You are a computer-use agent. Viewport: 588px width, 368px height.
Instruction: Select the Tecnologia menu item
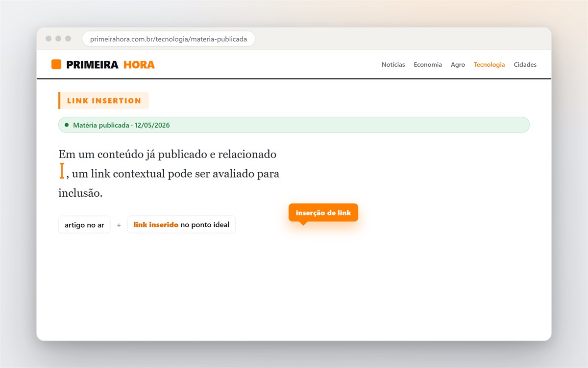[489, 64]
